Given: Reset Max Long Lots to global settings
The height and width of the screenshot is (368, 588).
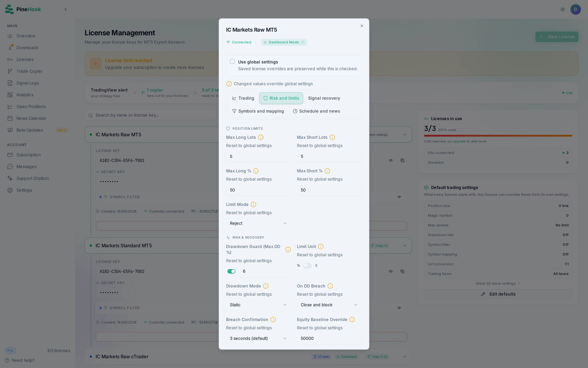Looking at the screenshot, I should (249, 146).
